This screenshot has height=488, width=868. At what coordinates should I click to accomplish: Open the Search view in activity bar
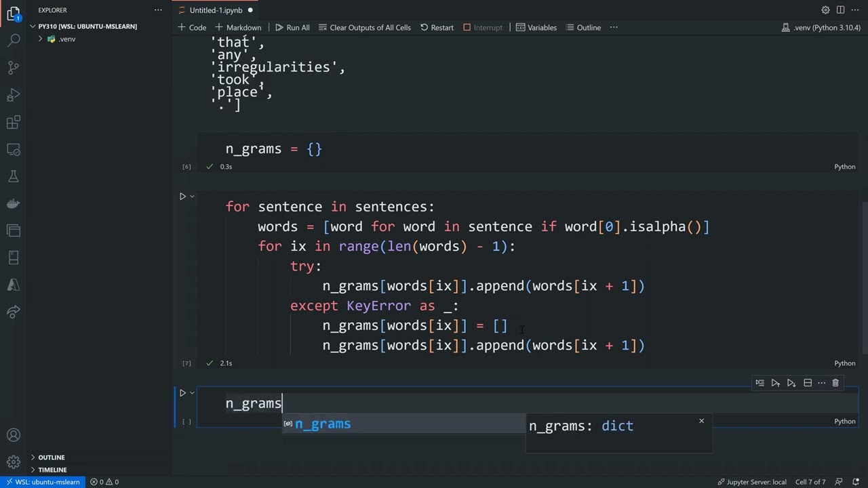click(x=13, y=41)
